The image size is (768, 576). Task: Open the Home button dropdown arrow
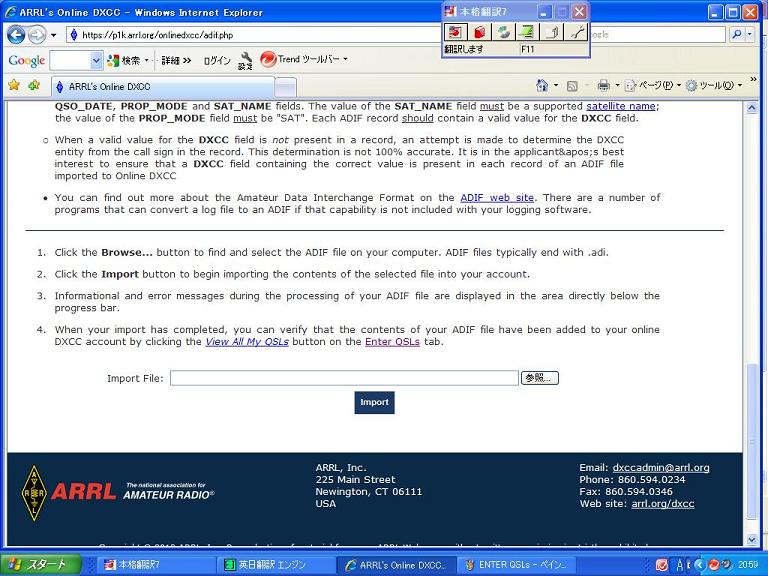tap(556, 86)
